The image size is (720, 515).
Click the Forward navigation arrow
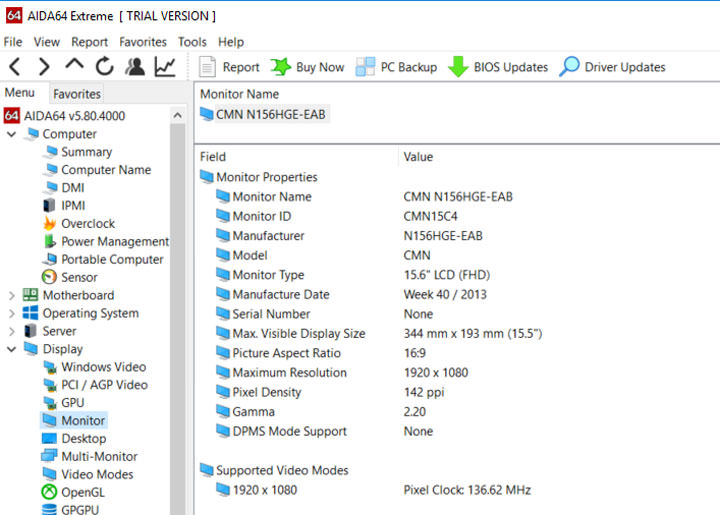click(x=44, y=67)
